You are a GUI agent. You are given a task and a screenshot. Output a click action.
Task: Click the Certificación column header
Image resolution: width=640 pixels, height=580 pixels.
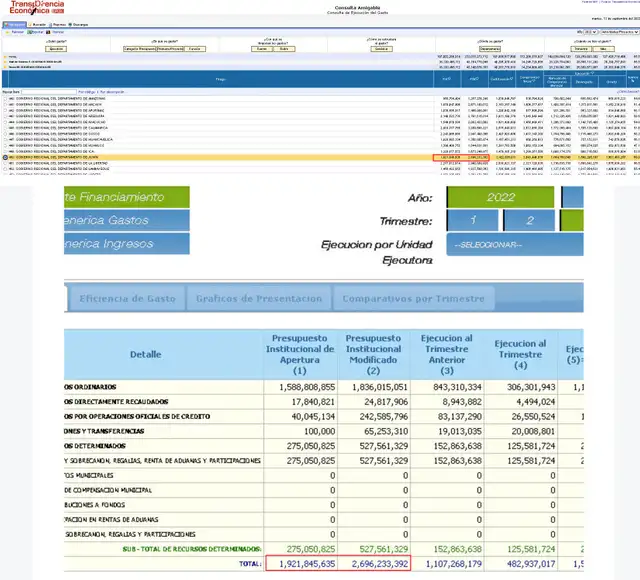point(502,79)
